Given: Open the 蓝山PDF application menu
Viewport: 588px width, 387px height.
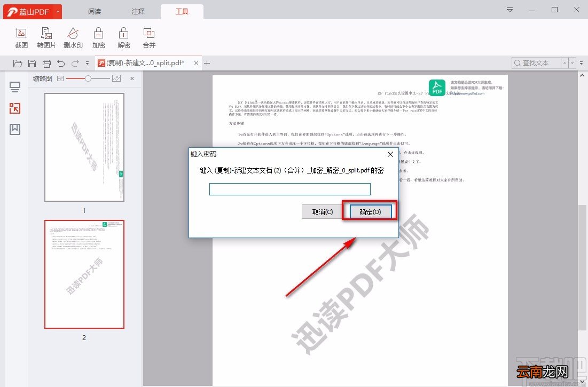Looking at the screenshot, I should coord(28,12).
